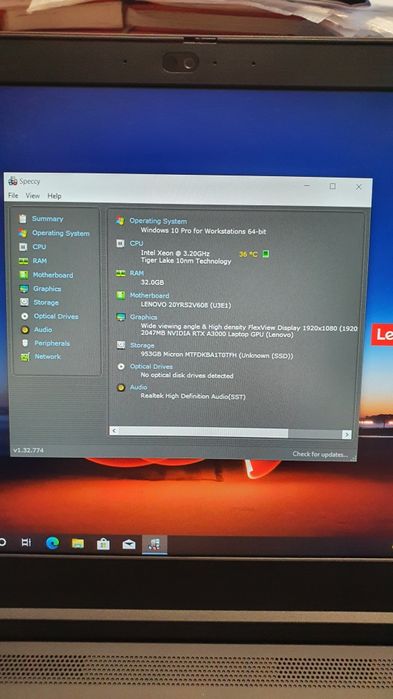Go to the Audio section in the sidebar
Viewport: 393px width, 699px height.
[x=43, y=329]
